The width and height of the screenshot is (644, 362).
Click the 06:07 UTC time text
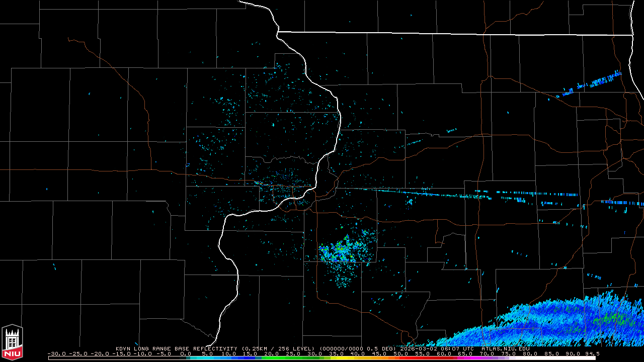(458, 348)
